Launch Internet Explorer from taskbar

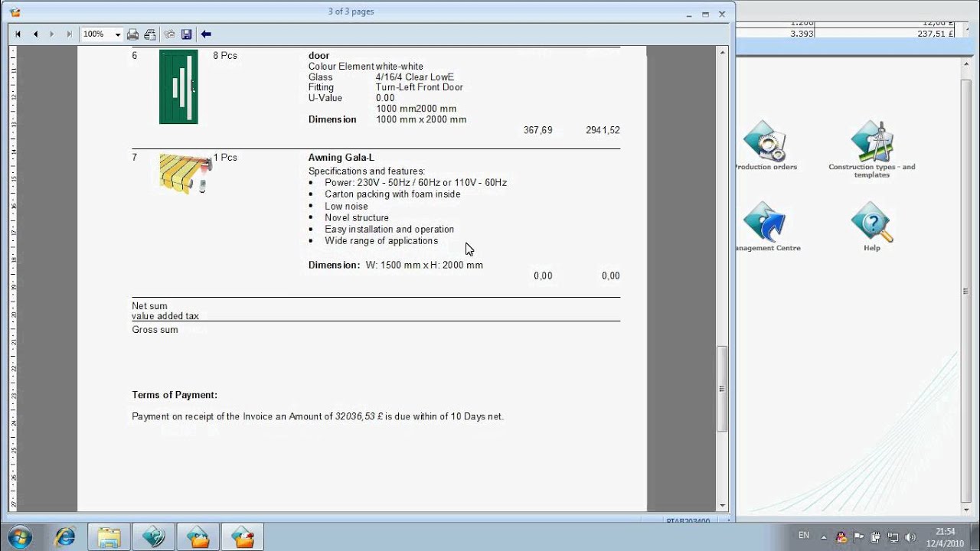(65, 537)
